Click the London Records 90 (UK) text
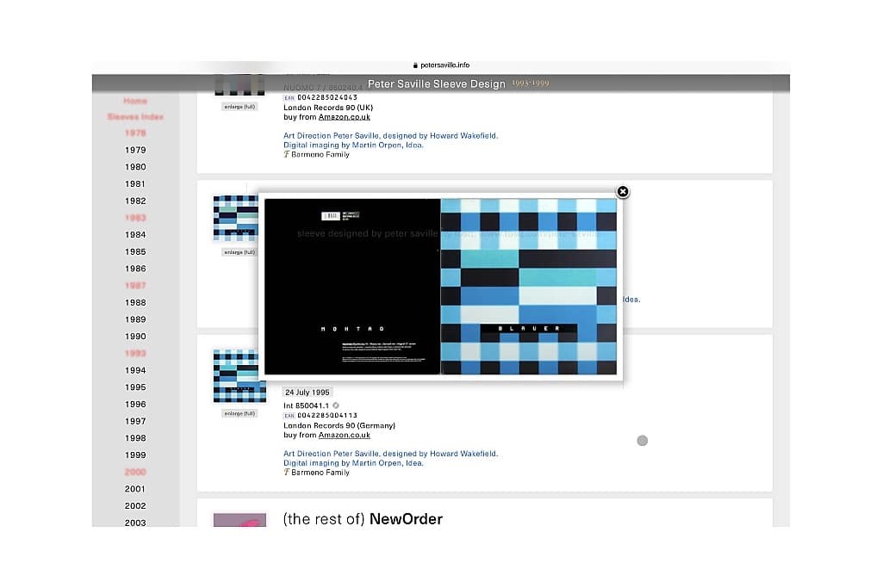Viewport: 882px width, 588px height. click(328, 108)
